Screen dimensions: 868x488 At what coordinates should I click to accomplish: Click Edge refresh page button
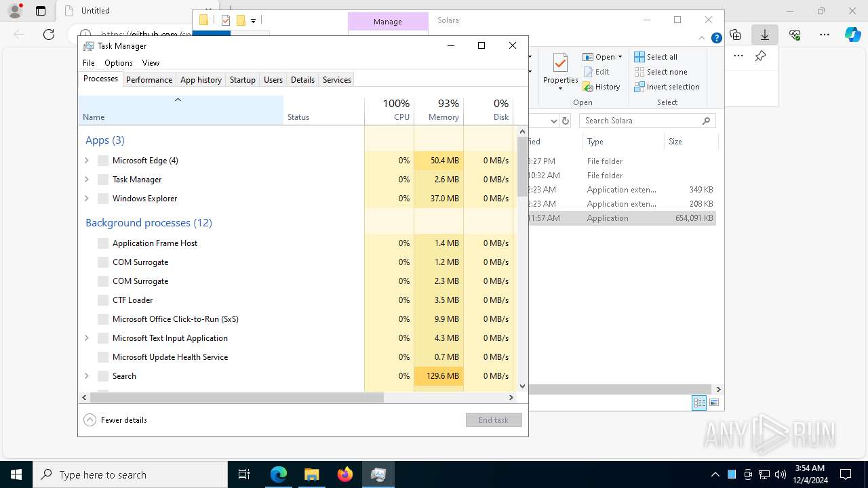coord(49,35)
